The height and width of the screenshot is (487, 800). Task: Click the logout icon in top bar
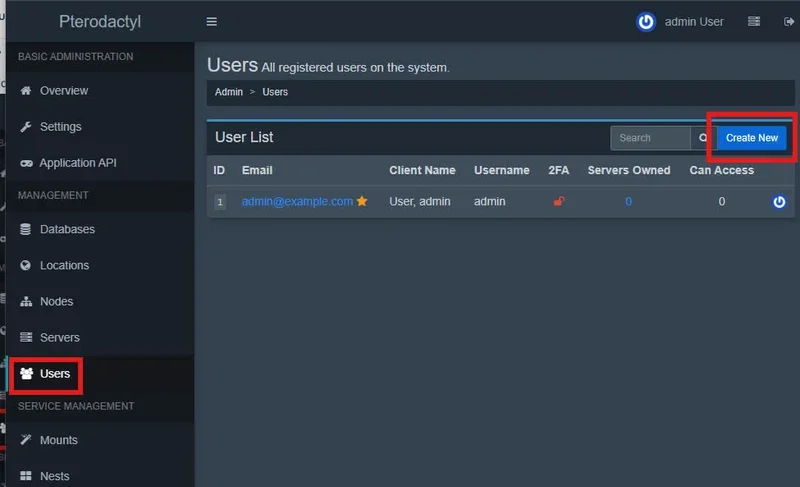tap(788, 21)
